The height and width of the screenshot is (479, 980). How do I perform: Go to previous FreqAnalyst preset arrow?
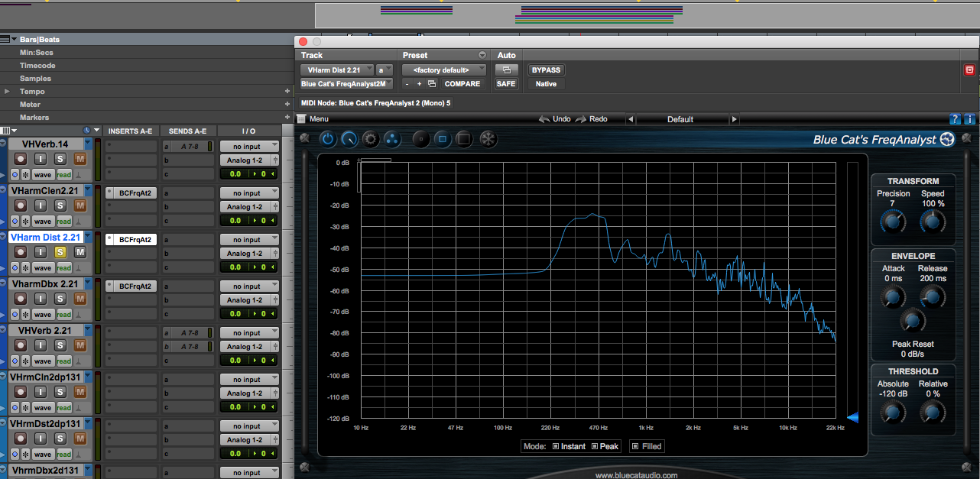coord(631,119)
